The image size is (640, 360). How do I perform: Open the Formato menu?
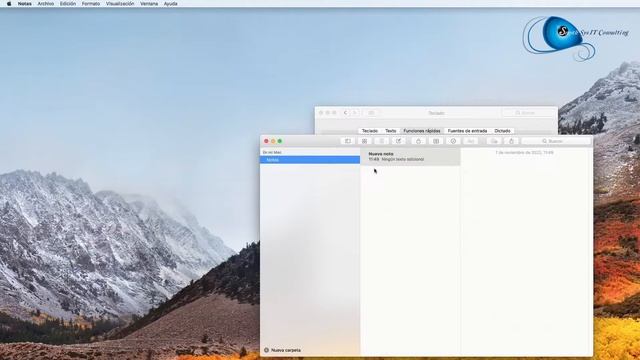tap(91, 4)
